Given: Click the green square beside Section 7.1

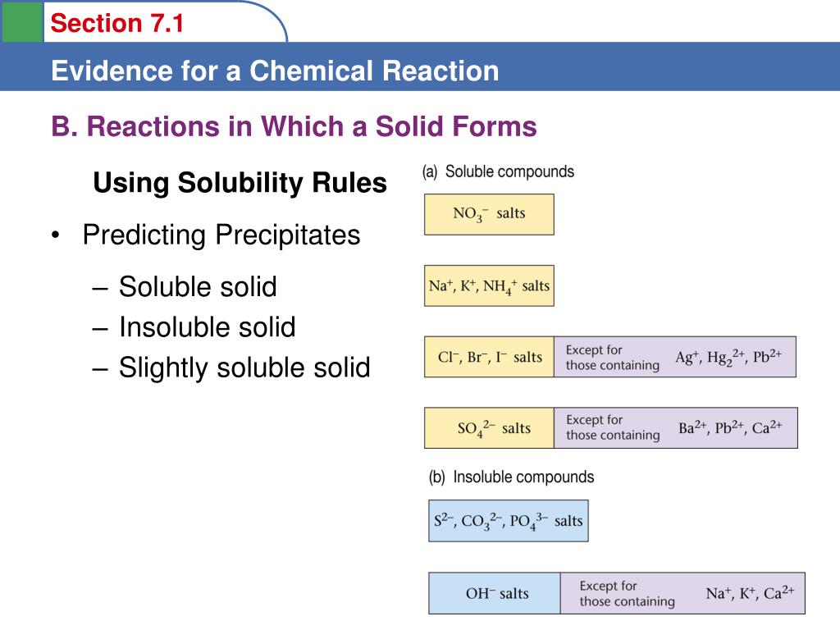Looking at the screenshot, I should [x=22, y=21].
